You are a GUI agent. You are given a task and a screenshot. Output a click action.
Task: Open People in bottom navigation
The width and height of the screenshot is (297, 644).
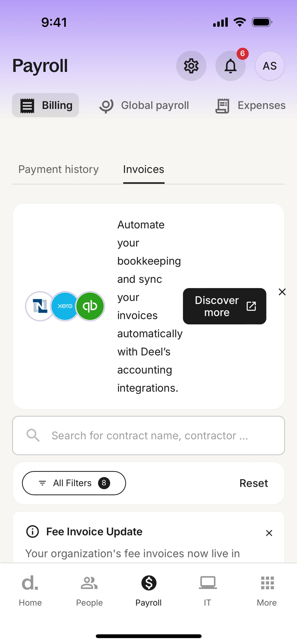click(x=89, y=590)
